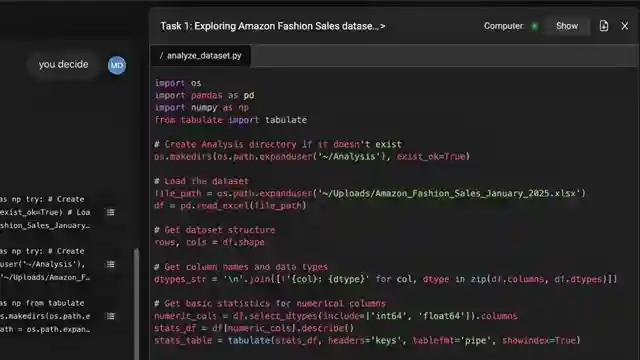The image size is (640, 360).
Task: Click the 'stats_df = df[numeric_cols].describe()' line
Action: pos(254,328)
